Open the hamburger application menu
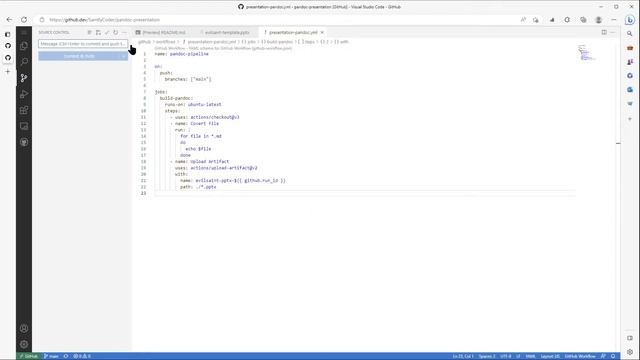 (x=24, y=32)
